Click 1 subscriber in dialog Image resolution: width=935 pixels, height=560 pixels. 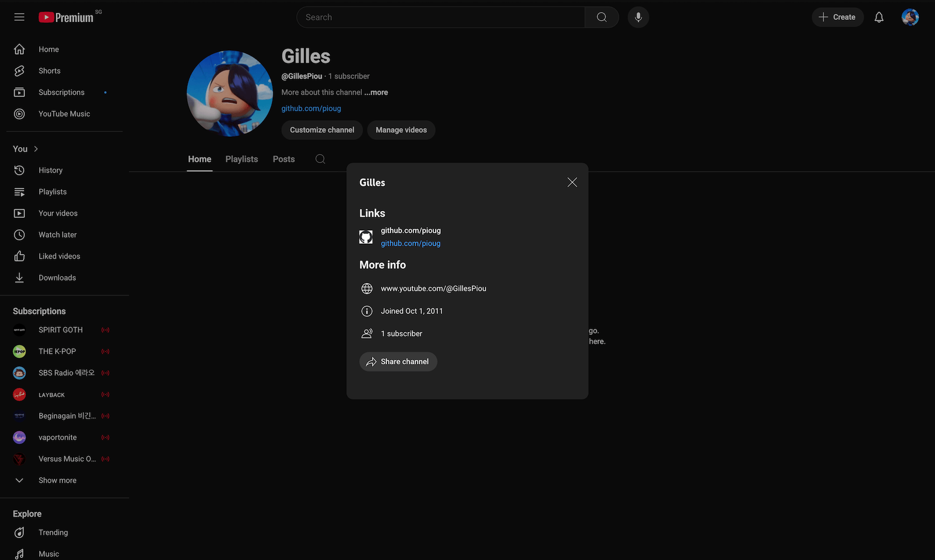tap(402, 334)
